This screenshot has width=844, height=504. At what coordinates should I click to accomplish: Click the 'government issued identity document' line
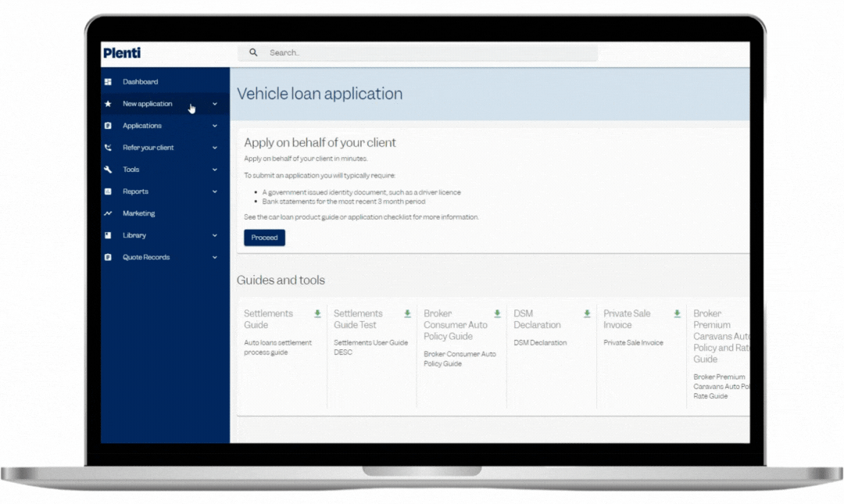pos(361,192)
